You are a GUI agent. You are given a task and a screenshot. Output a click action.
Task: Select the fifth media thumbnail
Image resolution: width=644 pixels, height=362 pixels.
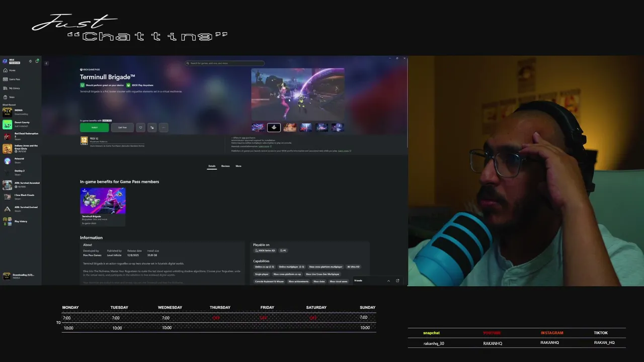(322, 127)
